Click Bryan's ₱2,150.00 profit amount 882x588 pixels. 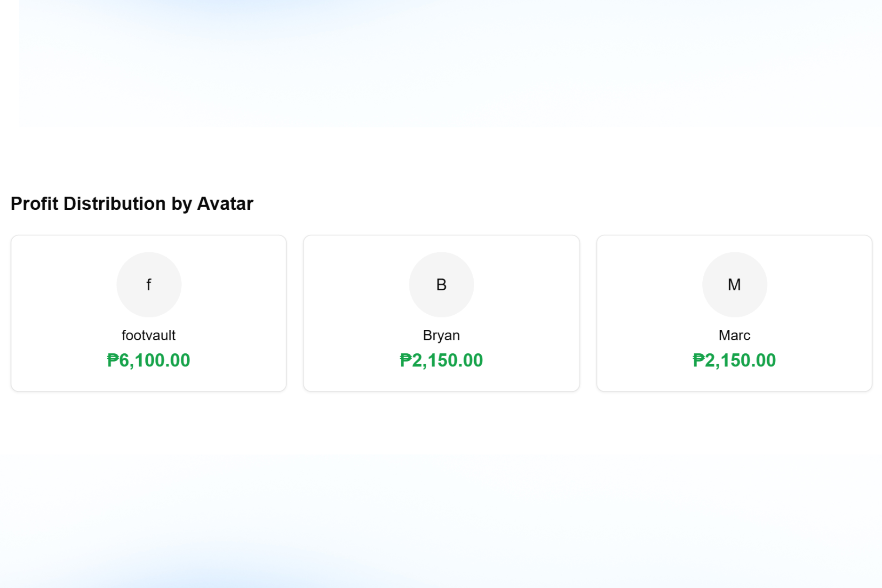point(441,360)
